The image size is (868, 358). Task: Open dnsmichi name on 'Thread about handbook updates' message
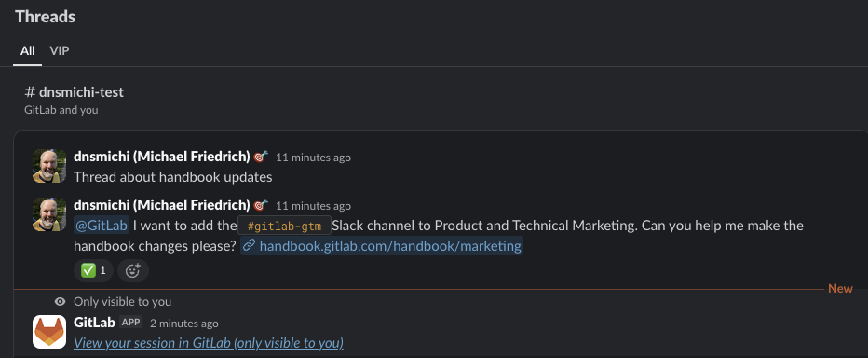[162, 157]
